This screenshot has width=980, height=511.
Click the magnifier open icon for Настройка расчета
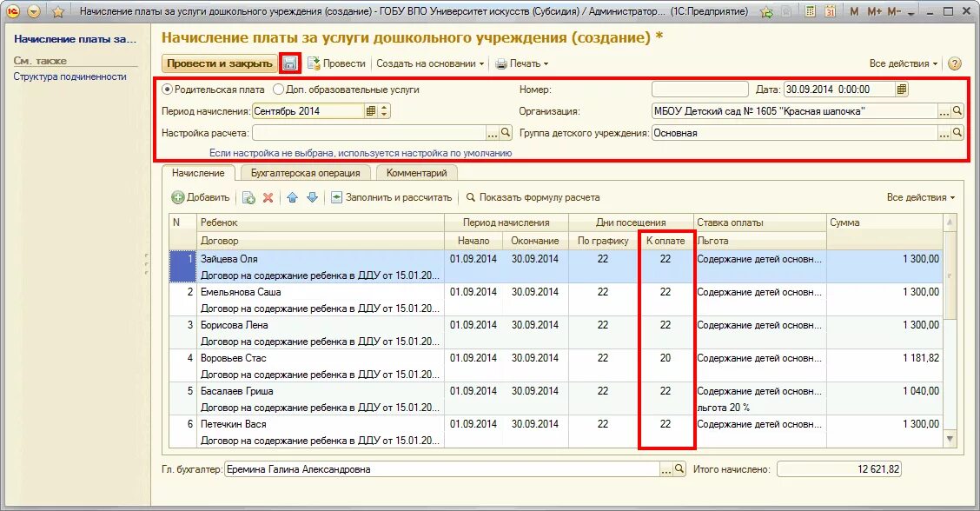507,133
